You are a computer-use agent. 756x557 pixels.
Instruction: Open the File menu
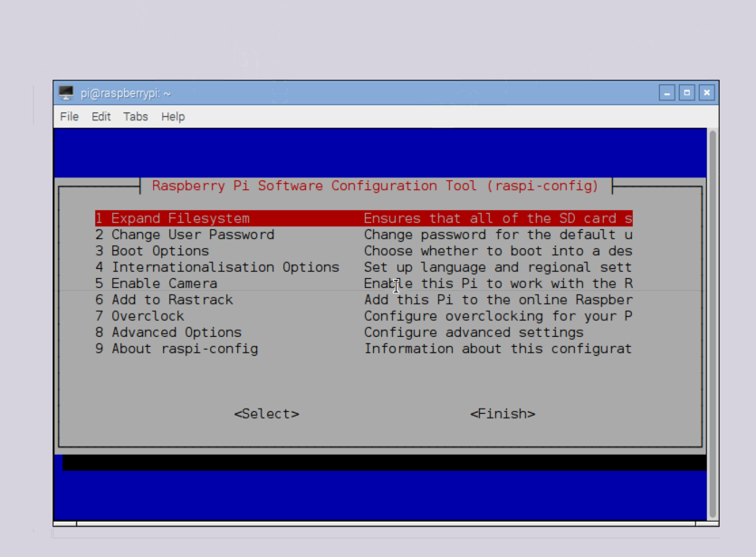tap(69, 117)
